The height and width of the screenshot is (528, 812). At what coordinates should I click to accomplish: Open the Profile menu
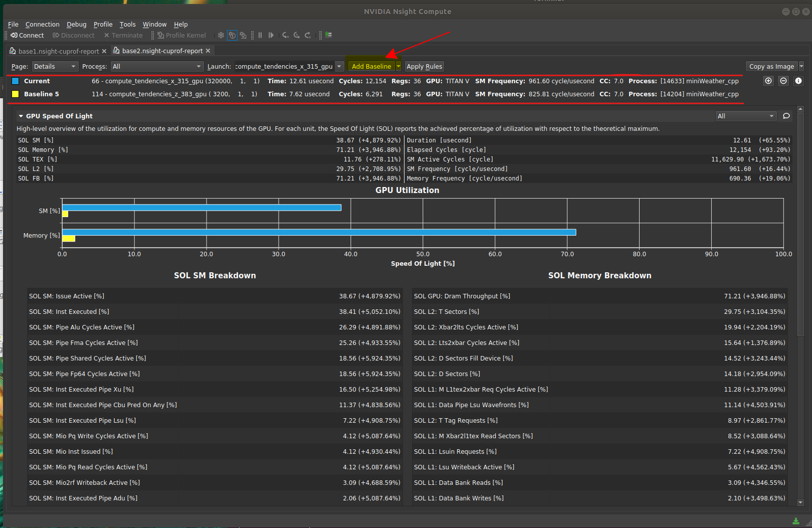click(103, 24)
